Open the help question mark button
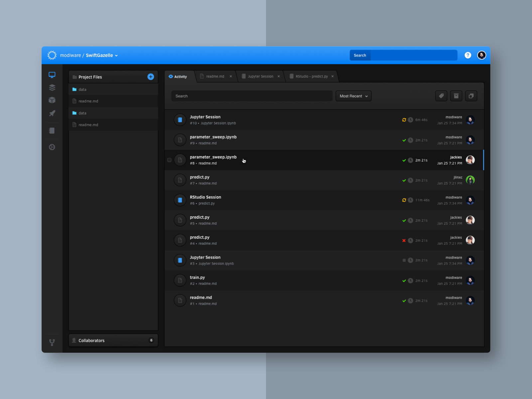 click(468, 55)
